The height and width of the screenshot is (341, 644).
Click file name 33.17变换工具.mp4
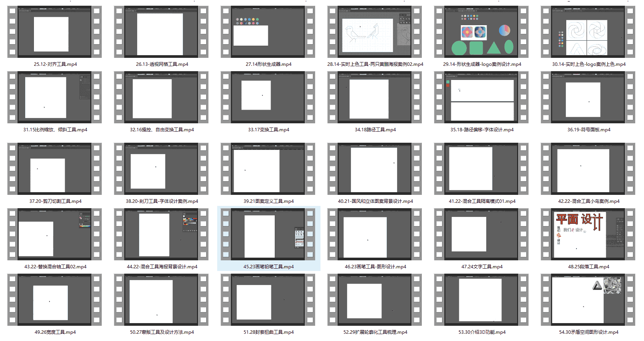tap(269, 130)
